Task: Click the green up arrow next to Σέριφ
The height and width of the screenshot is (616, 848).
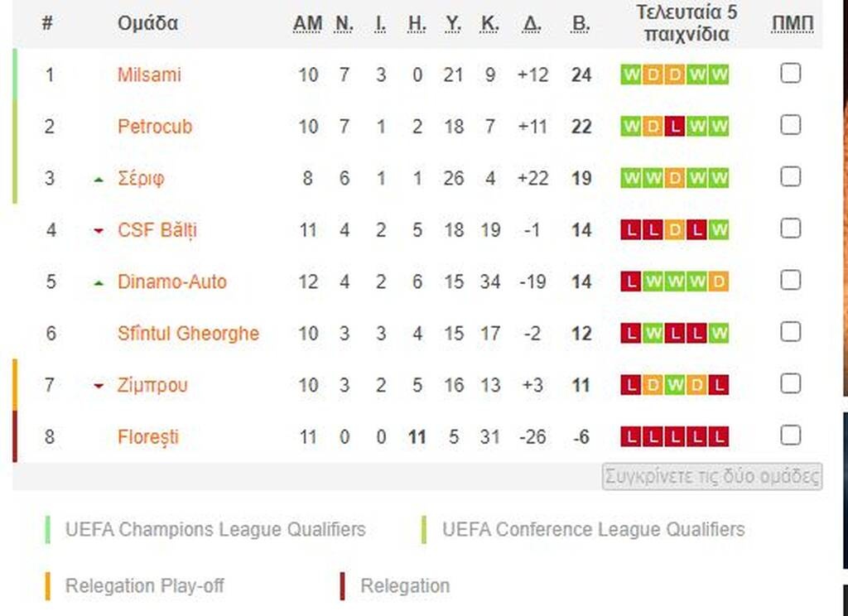Action: (x=99, y=179)
